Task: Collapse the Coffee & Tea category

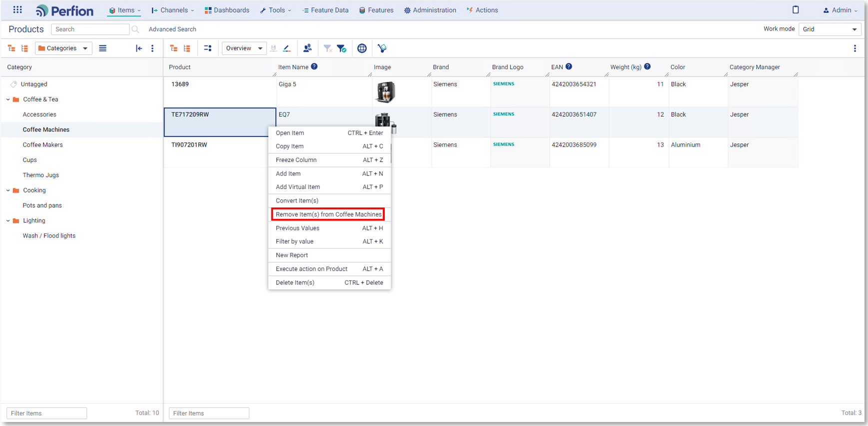Action: pos(8,99)
